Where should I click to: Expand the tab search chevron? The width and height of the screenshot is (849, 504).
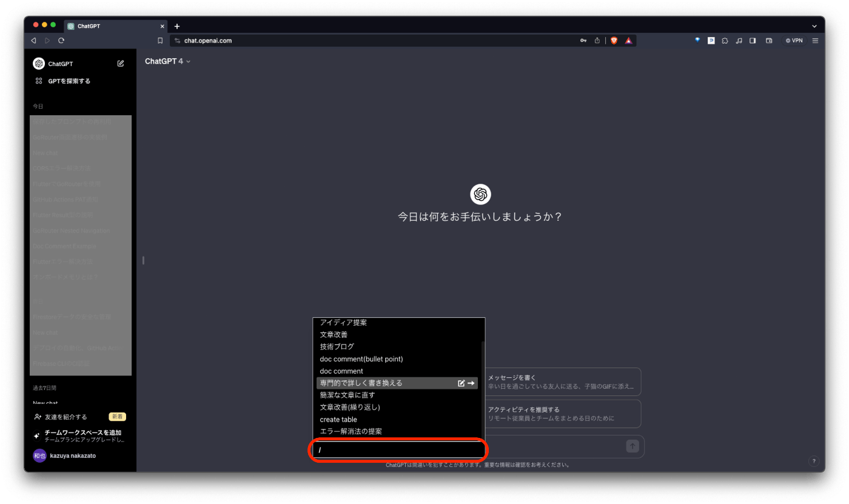coord(814,26)
